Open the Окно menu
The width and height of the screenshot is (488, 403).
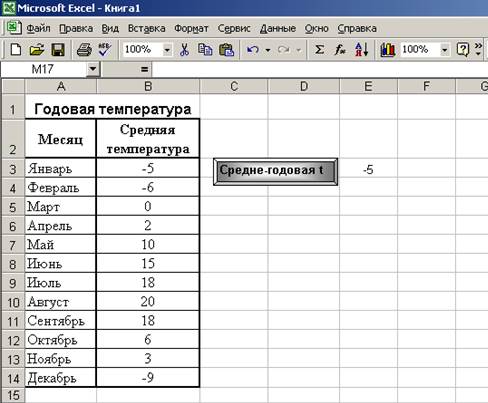tap(317, 29)
